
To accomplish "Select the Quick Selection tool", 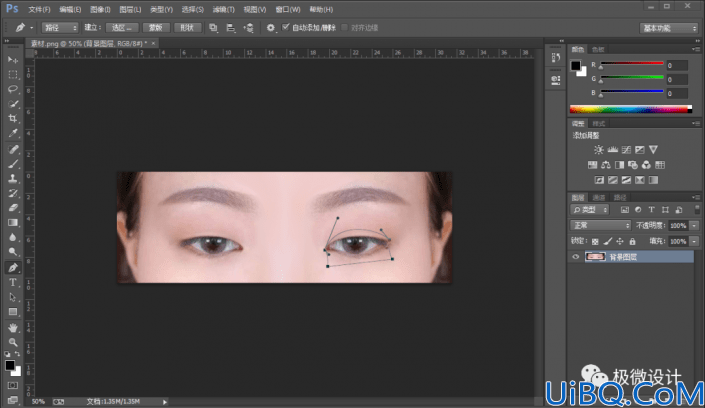I will coord(13,104).
